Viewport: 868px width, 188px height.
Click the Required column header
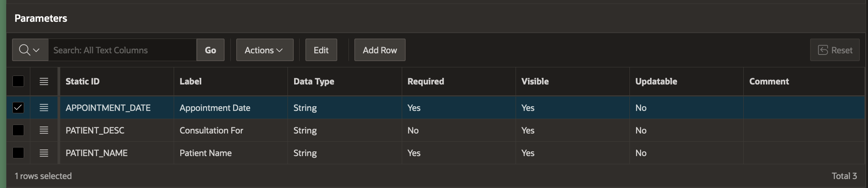425,81
